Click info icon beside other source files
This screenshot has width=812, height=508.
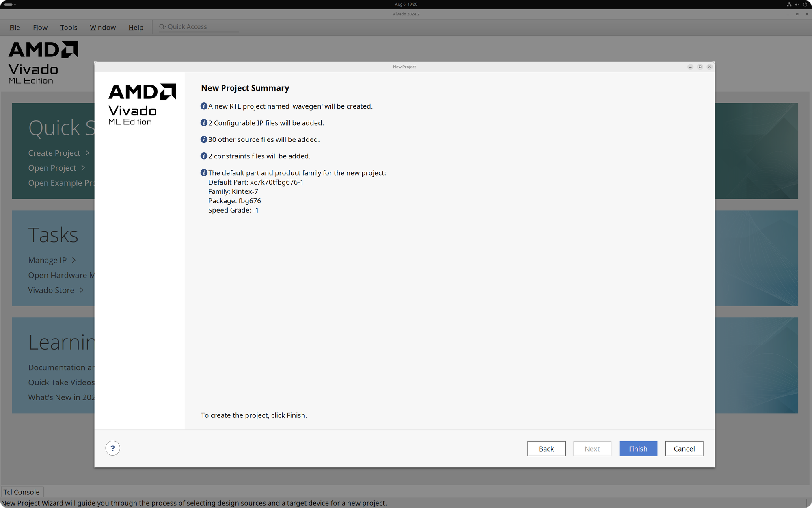204,139
